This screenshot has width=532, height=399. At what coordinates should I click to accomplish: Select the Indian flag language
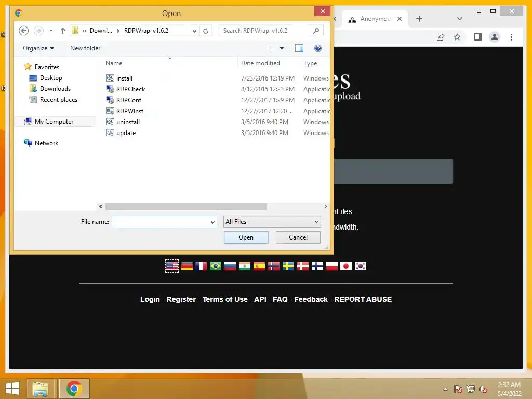245,266
